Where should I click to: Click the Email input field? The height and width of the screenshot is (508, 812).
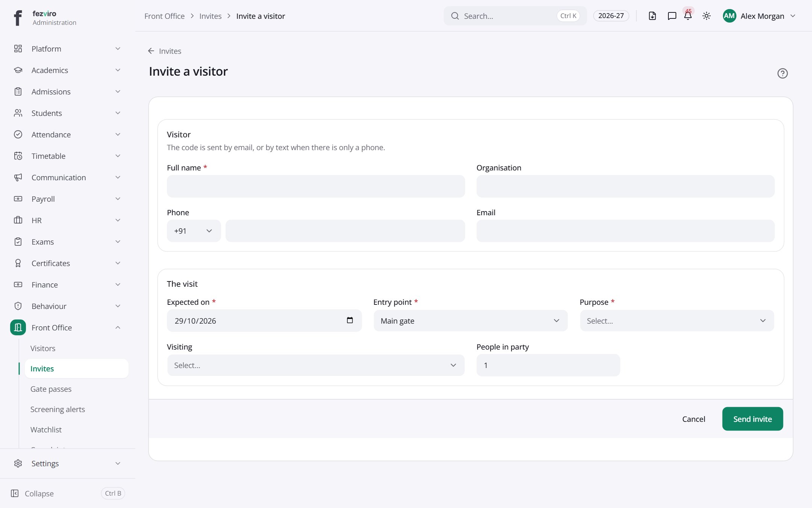(x=625, y=231)
